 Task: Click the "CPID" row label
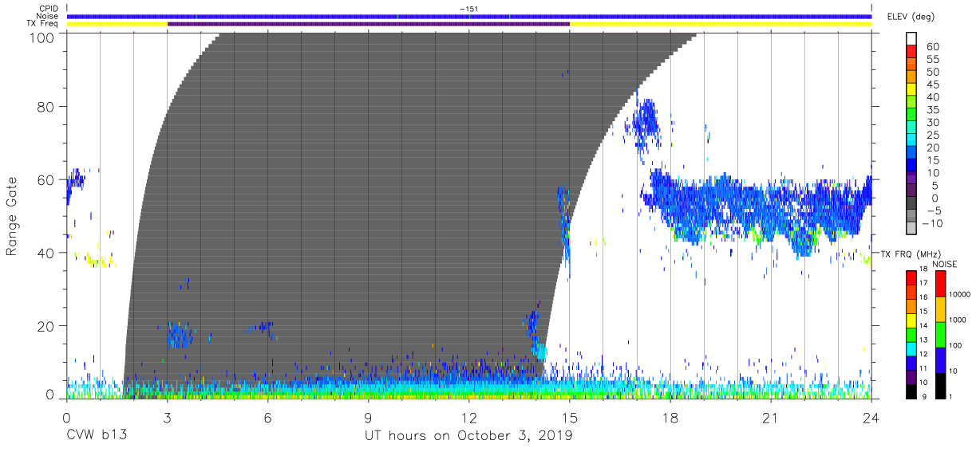click(x=48, y=8)
